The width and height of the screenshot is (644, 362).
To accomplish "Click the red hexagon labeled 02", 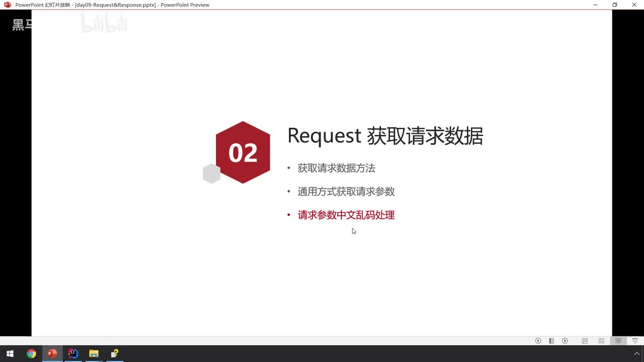I will coord(243,152).
